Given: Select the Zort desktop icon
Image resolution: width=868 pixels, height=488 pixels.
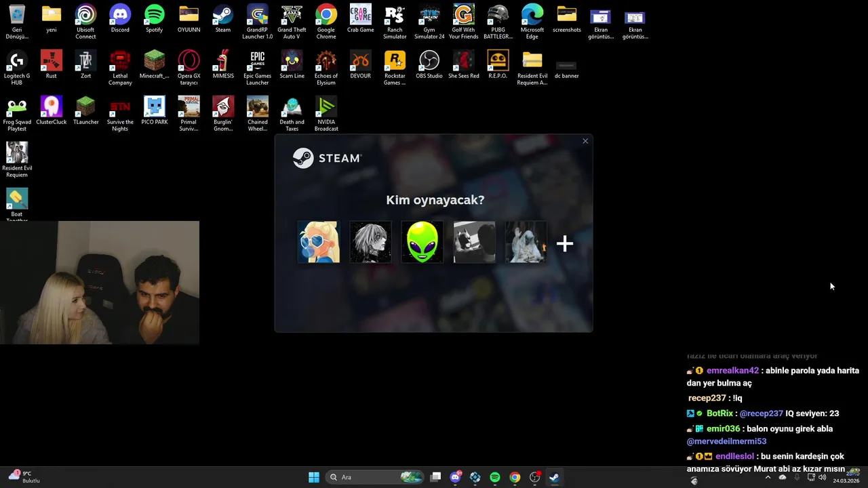Looking at the screenshot, I should pos(85,64).
